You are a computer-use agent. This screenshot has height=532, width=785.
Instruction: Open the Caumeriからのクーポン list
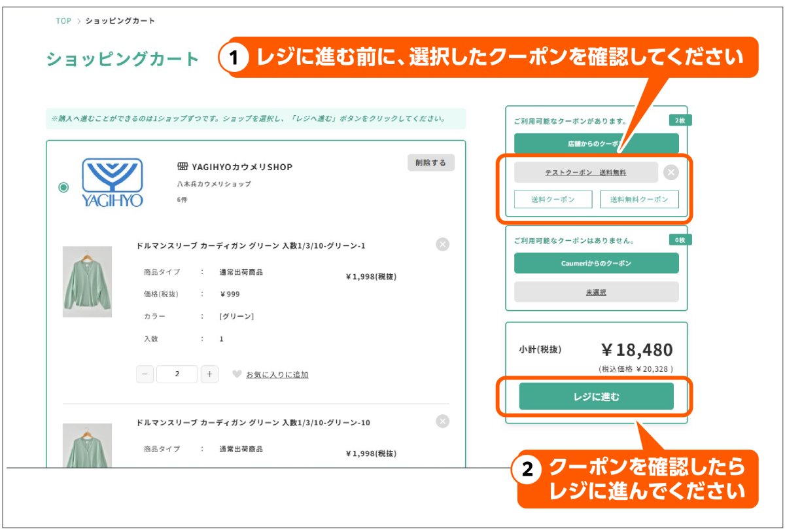(596, 263)
